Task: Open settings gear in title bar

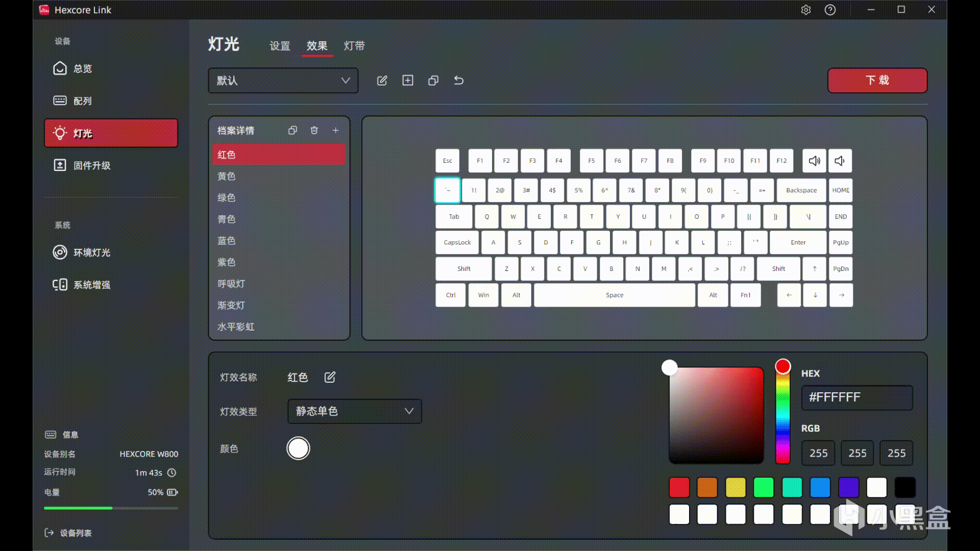Action: tap(806, 10)
